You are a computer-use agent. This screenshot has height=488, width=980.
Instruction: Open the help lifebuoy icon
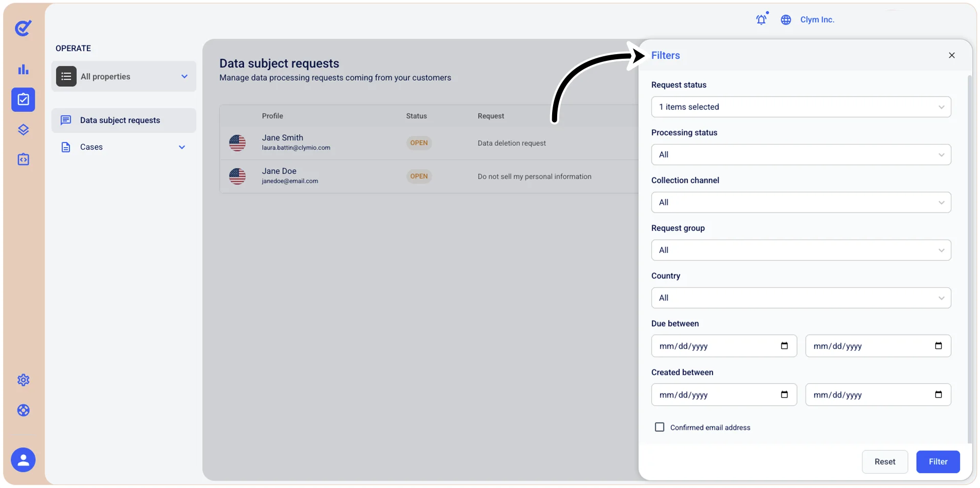point(23,410)
